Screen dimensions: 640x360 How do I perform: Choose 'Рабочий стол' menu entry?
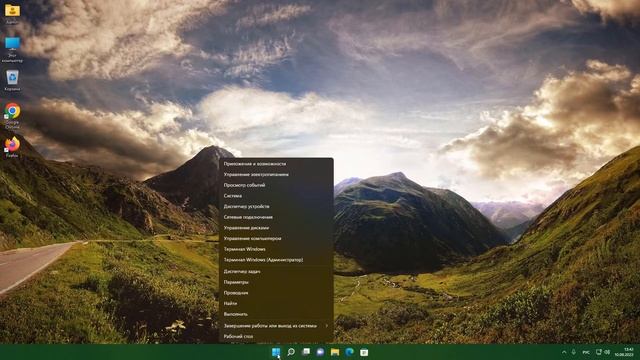pyautogui.click(x=276, y=336)
